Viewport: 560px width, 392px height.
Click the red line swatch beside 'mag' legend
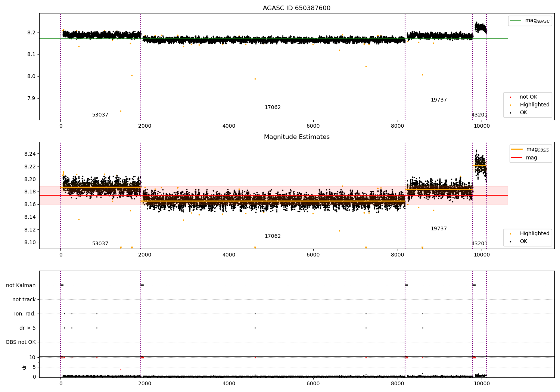point(517,158)
